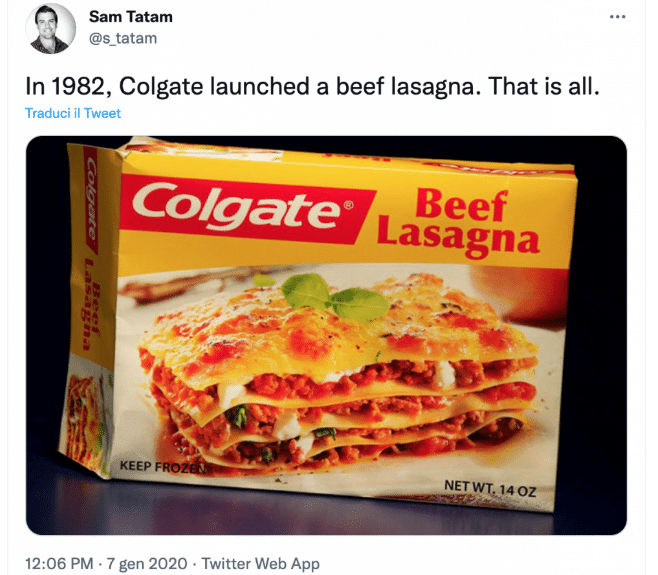Open Sam Tatam's profile picture
658x575 pixels.
click(51, 29)
